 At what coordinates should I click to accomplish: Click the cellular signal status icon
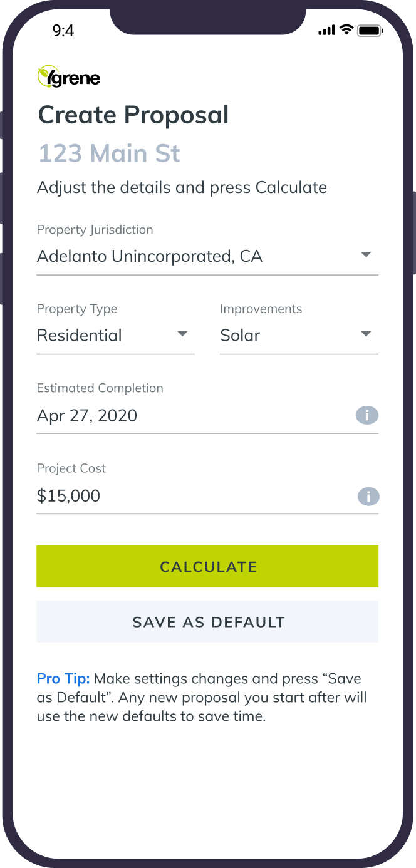pos(326,30)
